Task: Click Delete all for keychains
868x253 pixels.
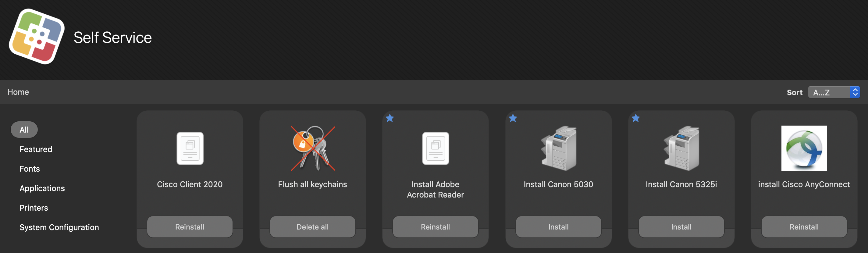Action: 313,227
